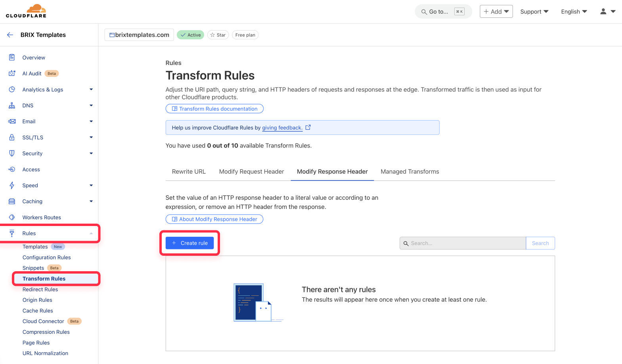Select the Modify Response Header tab
This screenshot has width=622, height=364.
pos(332,172)
